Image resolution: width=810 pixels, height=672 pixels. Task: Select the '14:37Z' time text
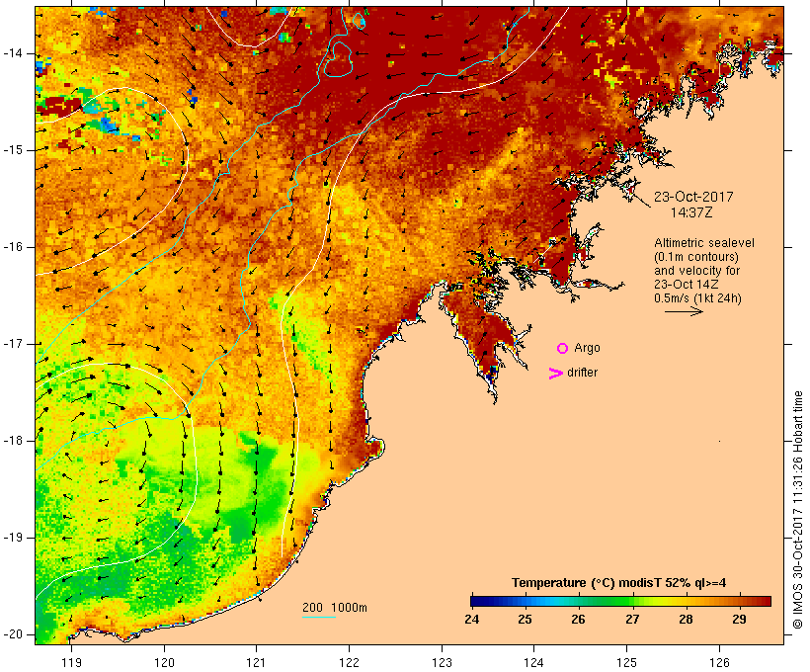(691, 212)
